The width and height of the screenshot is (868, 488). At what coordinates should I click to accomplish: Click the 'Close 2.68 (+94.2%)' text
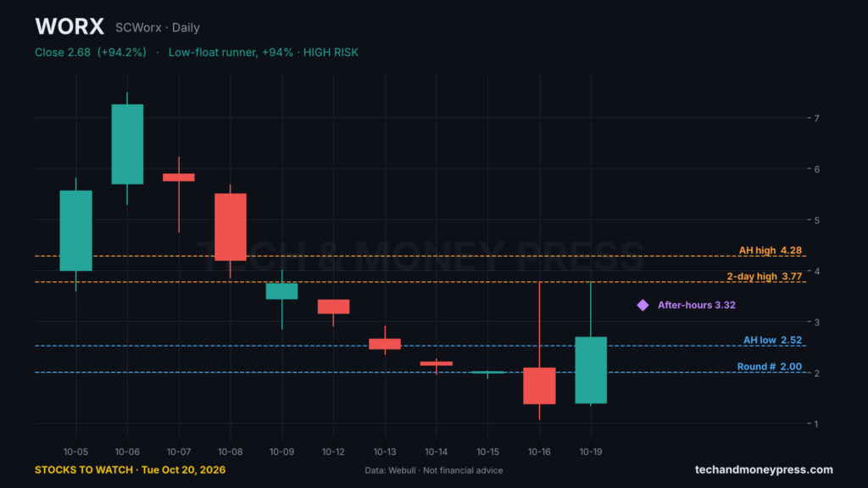click(x=91, y=52)
